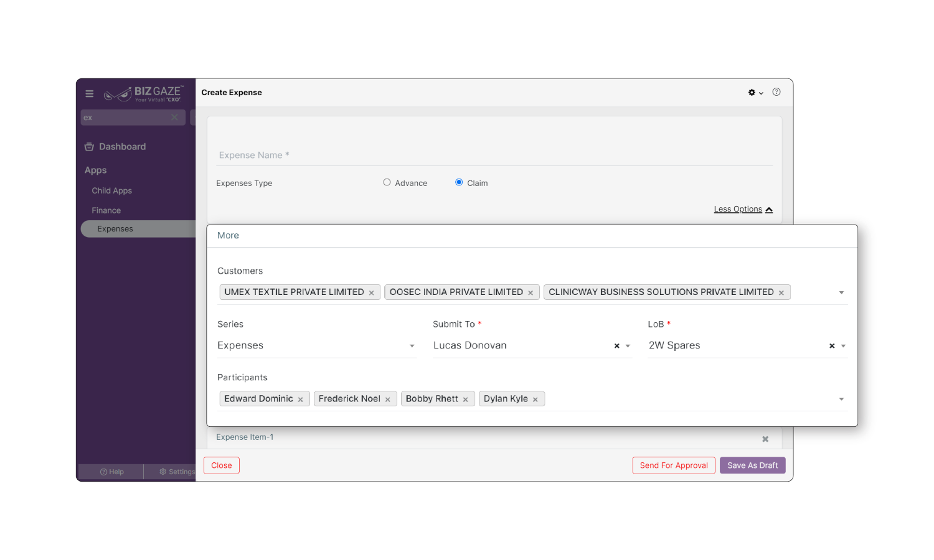
Task: Open the LoB dropdown arrow
Action: click(843, 346)
